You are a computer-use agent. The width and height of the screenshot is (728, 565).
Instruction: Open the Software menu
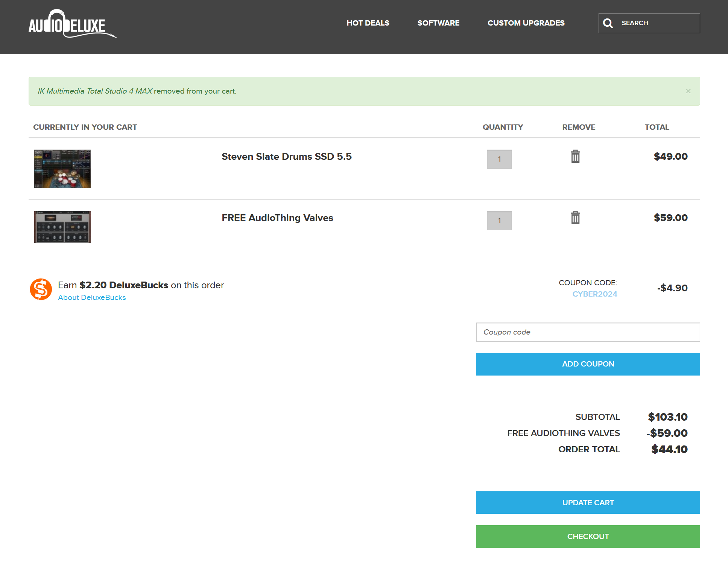coord(438,23)
